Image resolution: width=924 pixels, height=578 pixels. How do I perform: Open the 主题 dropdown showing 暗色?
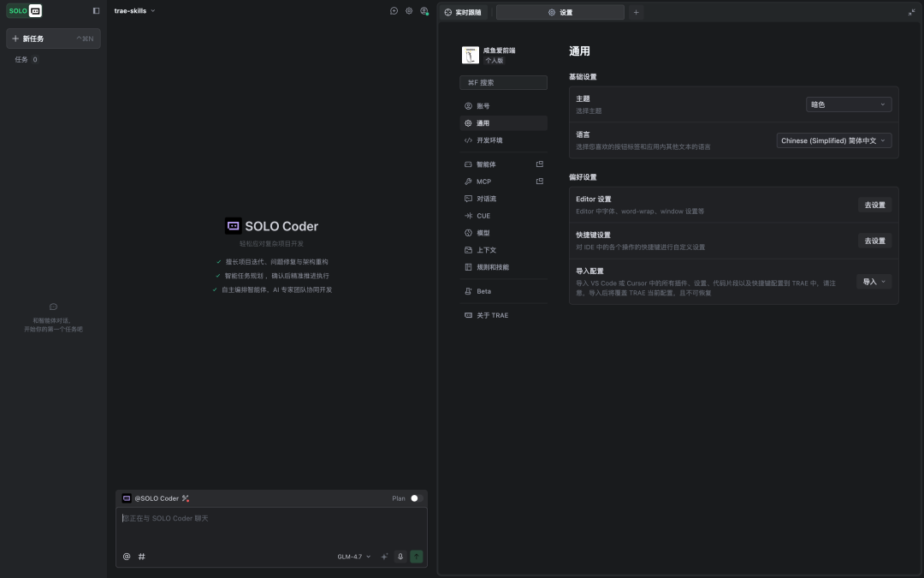[848, 104]
